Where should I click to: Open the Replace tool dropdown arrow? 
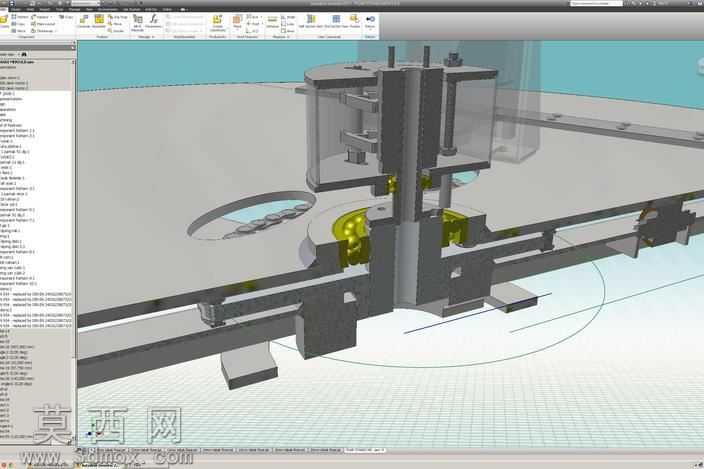tap(51, 17)
